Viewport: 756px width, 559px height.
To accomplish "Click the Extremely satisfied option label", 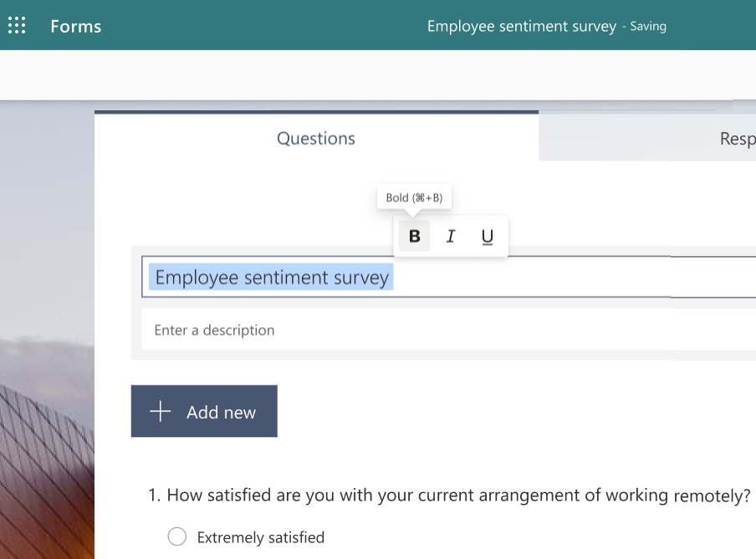I will point(260,537).
